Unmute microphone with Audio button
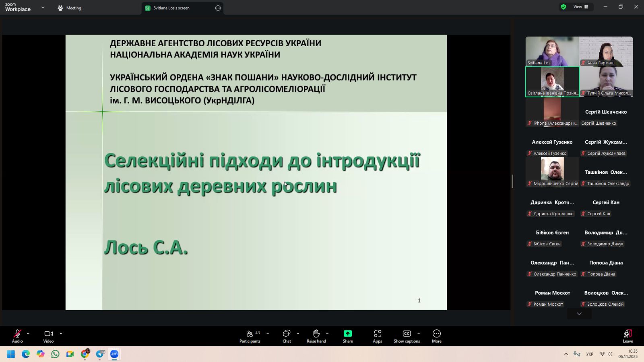Image resolution: width=644 pixels, height=362 pixels. point(17,336)
